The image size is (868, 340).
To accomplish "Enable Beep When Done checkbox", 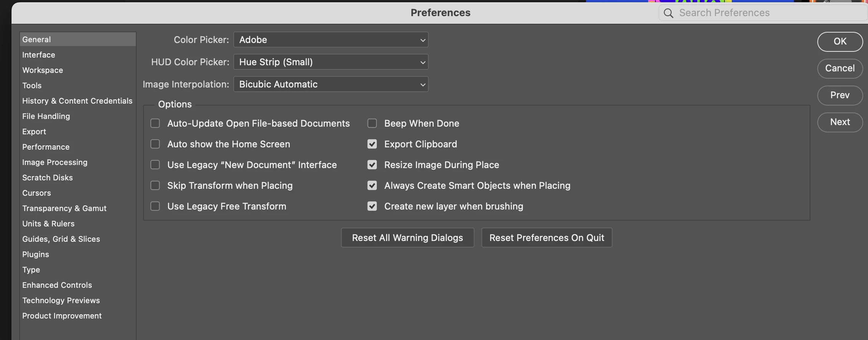I will [372, 123].
